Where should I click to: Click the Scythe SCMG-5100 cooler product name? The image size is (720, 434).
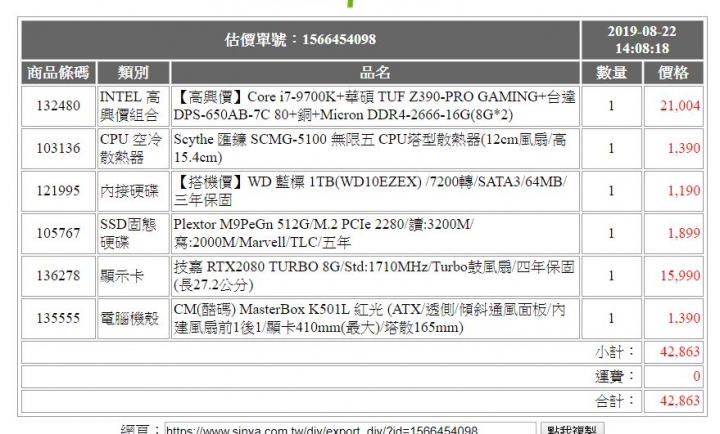coord(370,148)
